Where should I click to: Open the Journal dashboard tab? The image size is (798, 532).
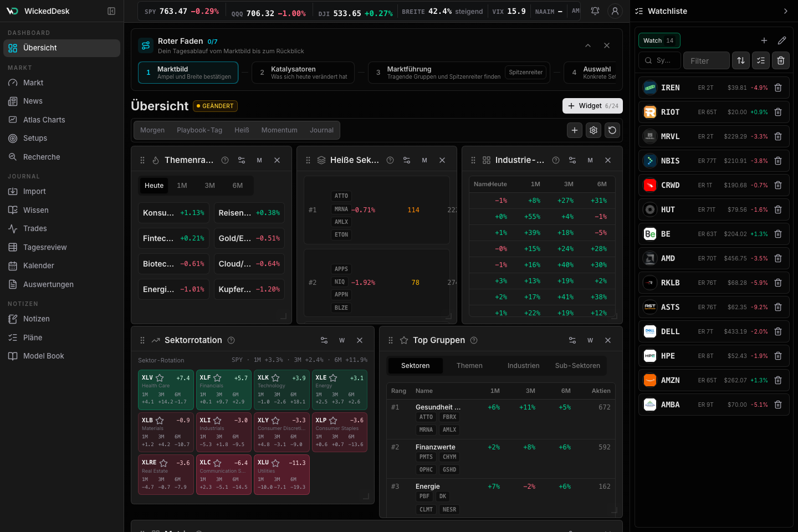322,130
